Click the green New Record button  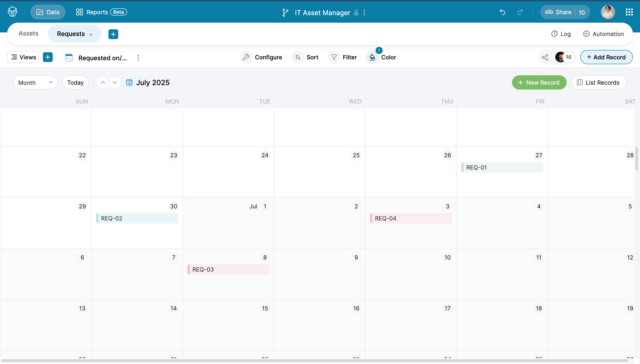pyautogui.click(x=539, y=82)
